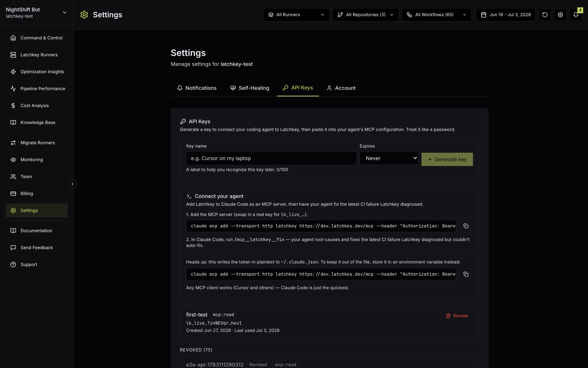Image resolution: width=588 pixels, height=368 pixels.
Task: Click the second MCP command code box
Action: tap(321, 274)
